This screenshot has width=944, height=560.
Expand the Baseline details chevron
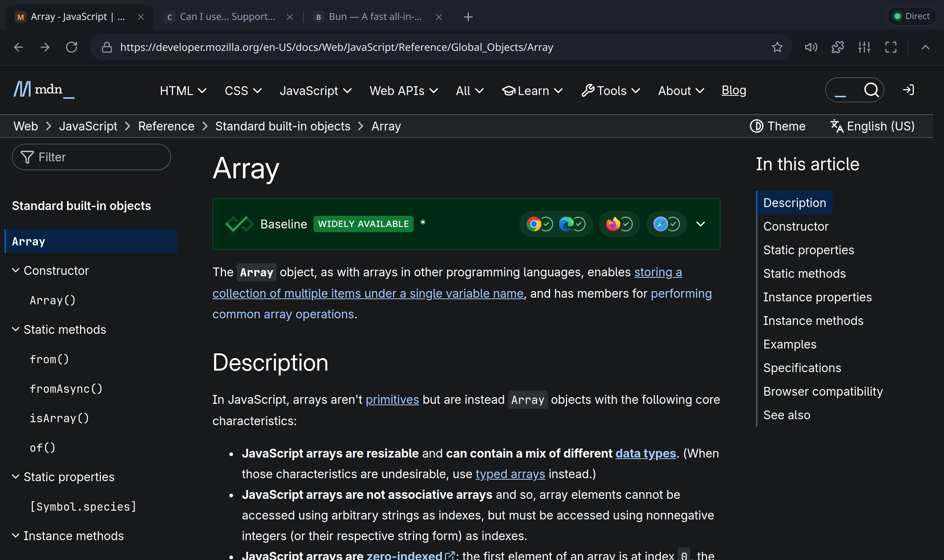(x=701, y=224)
